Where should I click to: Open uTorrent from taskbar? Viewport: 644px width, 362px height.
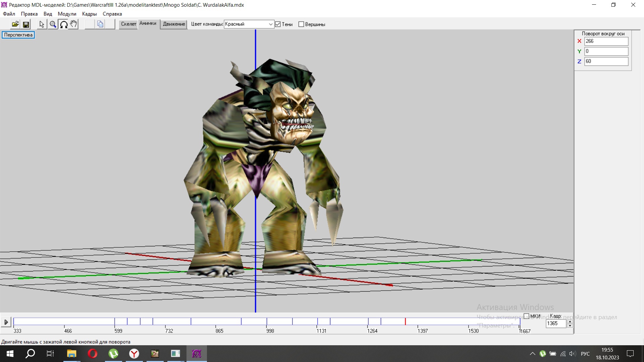click(113, 354)
